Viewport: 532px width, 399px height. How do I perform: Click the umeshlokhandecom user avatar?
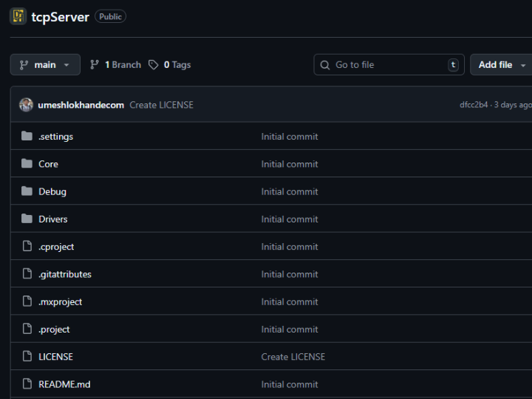(26, 105)
